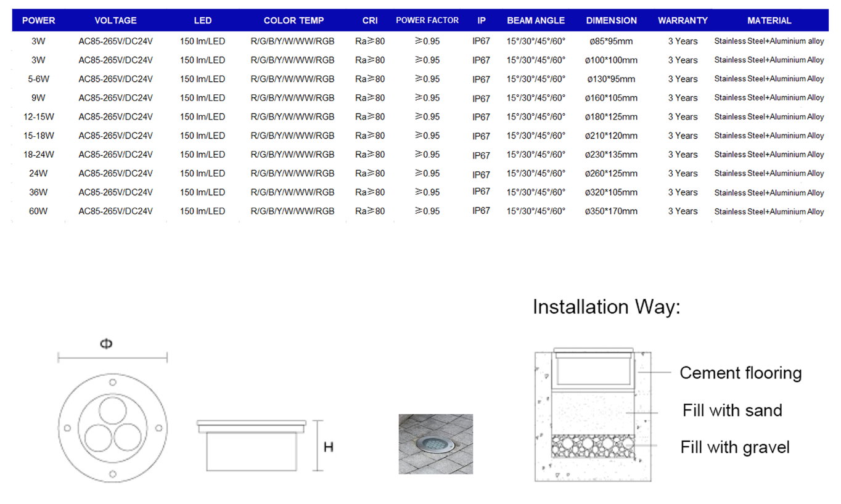Click the POWER FACTOR column header
Screen dimensions: 841x504
pyautogui.click(x=427, y=20)
